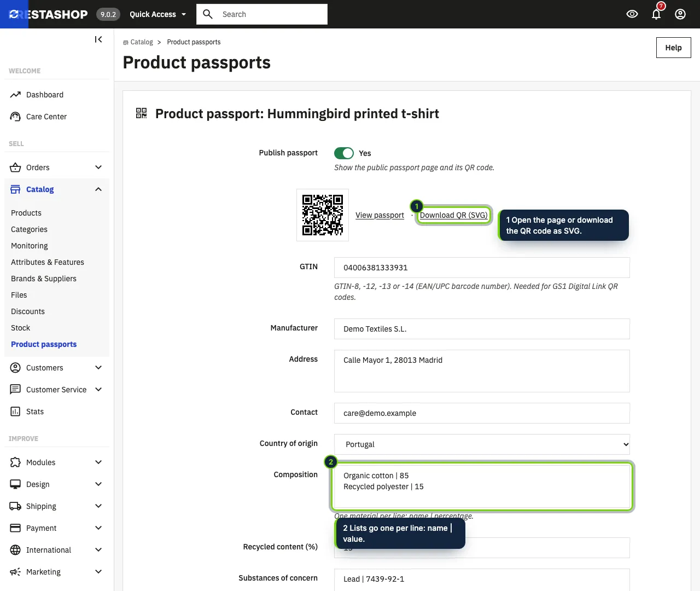Expand the Orders menu chevron

[98, 167]
